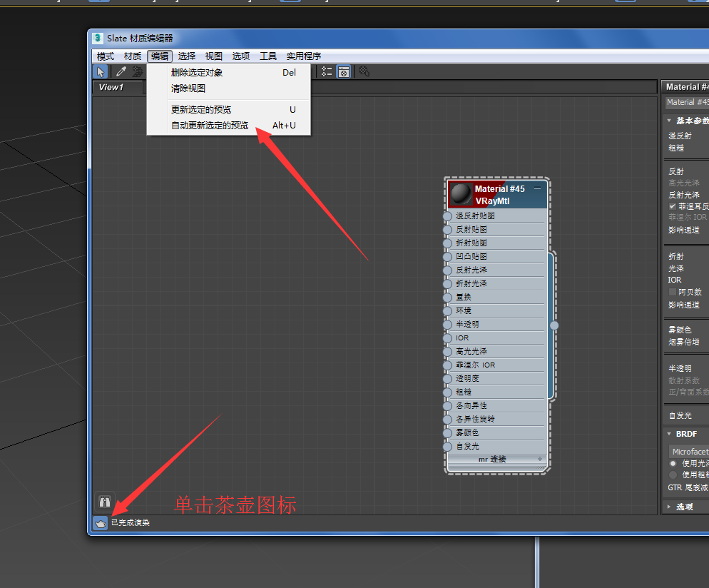Click the 粗糙 node input socket
The width and height of the screenshot is (709, 588).
click(447, 392)
